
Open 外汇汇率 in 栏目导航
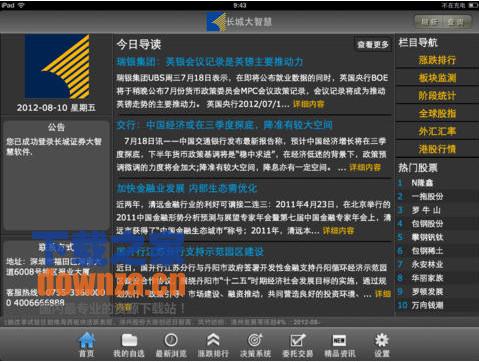pos(437,131)
